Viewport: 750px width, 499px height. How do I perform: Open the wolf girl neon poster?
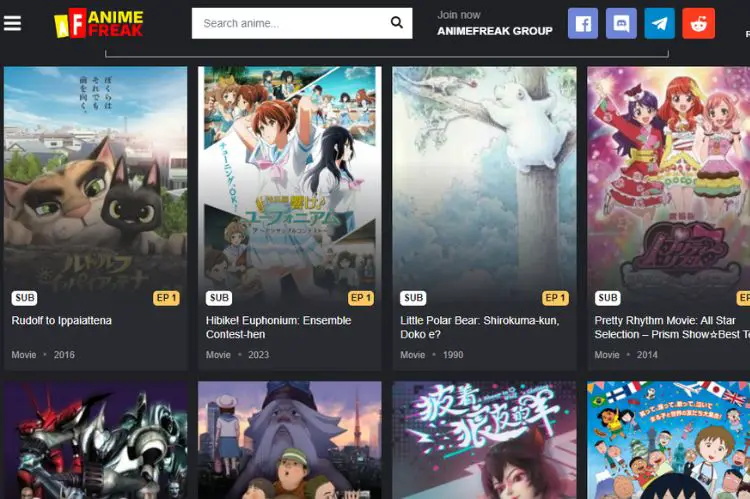point(484,440)
